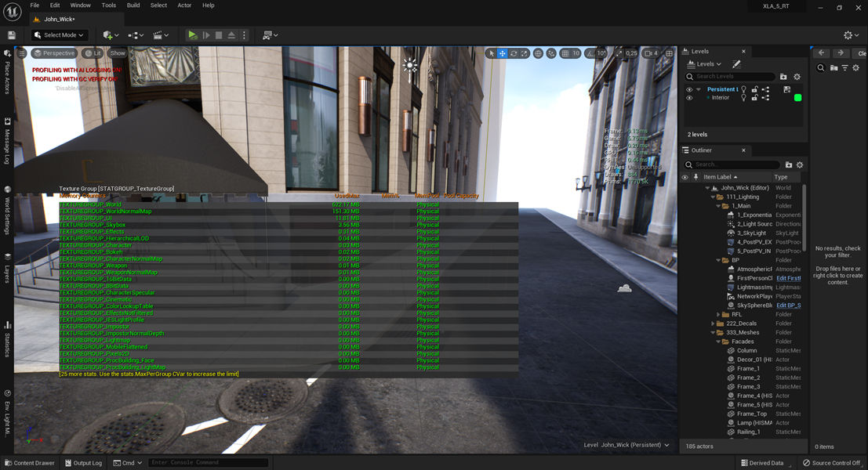Maximize or restore the viewport layout
This screenshot has width=868, height=470.
(670, 53)
